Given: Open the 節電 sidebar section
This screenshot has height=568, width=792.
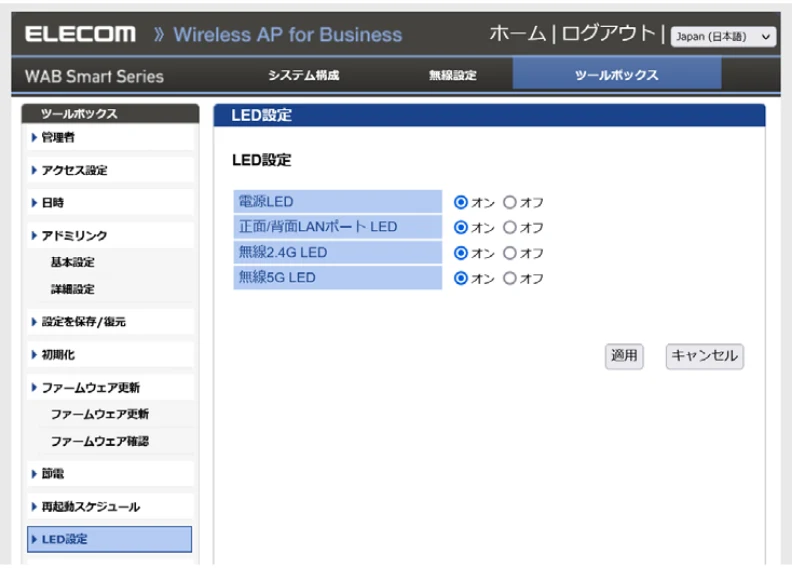Looking at the screenshot, I should pos(110,474).
